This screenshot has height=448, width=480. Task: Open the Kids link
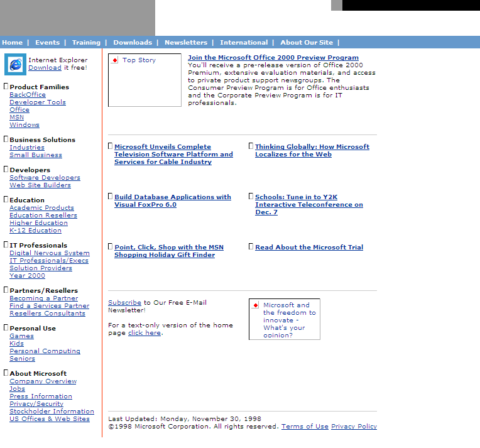coord(16,344)
